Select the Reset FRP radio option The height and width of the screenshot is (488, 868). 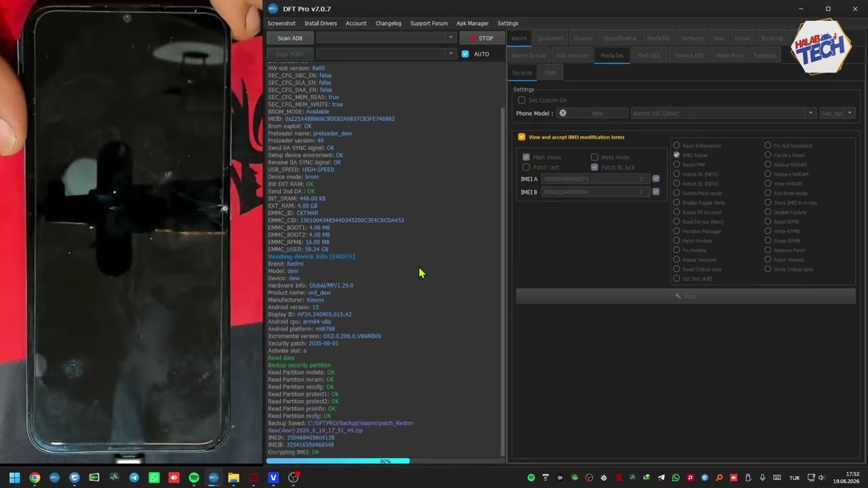coord(676,165)
